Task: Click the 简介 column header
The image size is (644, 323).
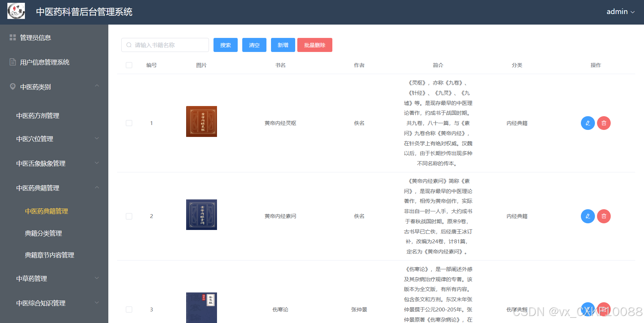Action: [x=438, y=65]
